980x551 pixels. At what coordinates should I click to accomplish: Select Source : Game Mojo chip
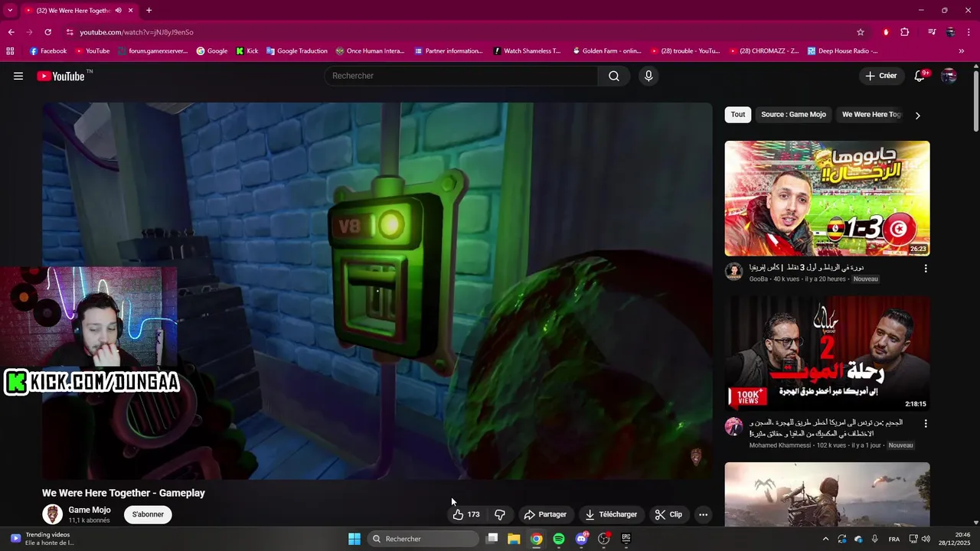pyautogui.click(x=793, y=115)
